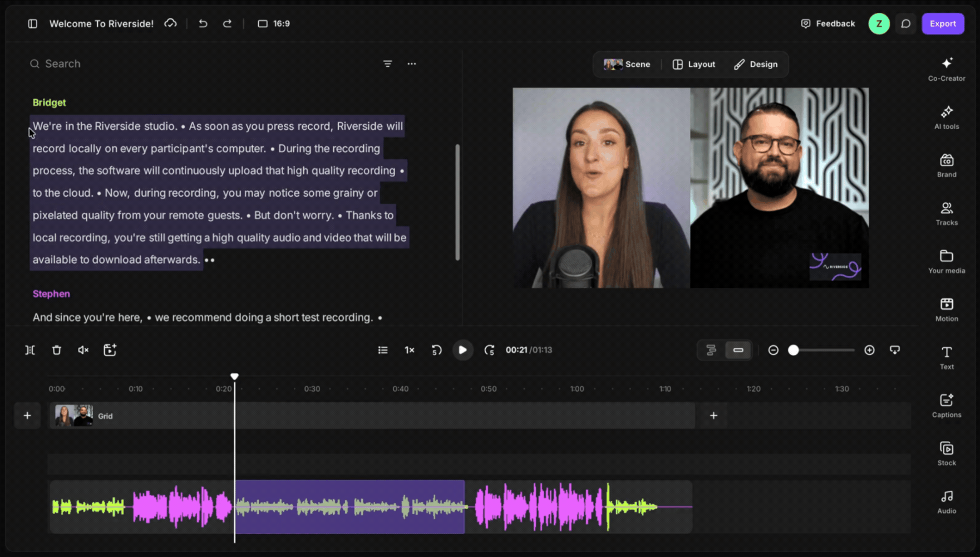
Task: Open the transcript more options menu
Action: coord(411,63)
